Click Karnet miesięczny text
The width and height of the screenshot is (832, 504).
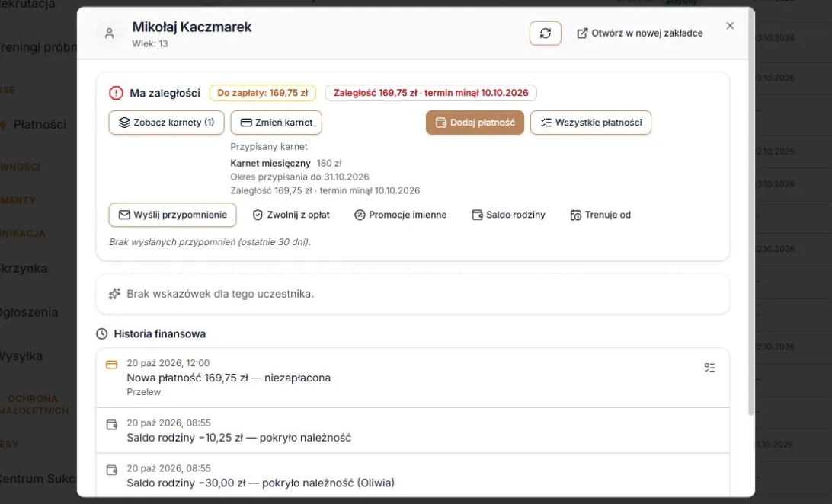point(270,163)
